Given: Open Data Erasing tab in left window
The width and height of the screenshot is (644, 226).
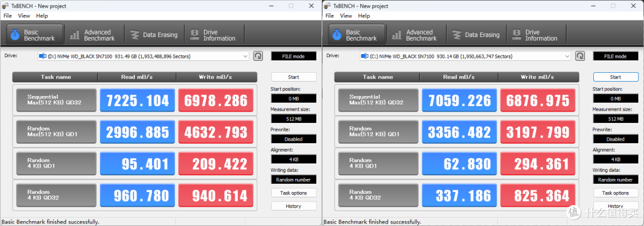Looking at the screenshot, I should pyautogui.click(x=154, y=35).
